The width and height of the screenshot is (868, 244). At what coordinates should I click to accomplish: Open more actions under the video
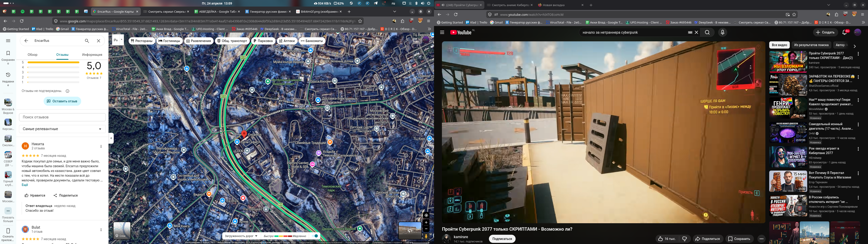click(762, 239)
